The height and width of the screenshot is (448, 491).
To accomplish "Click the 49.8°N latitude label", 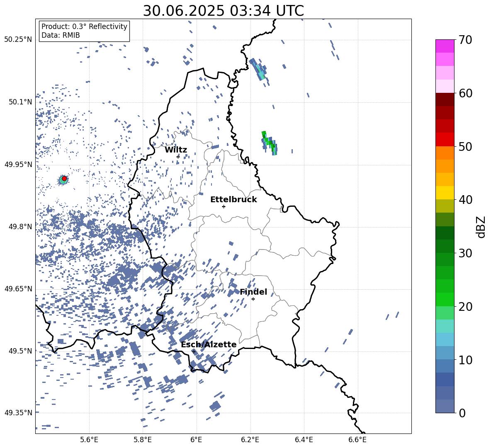I will click(x=20, y=227).
